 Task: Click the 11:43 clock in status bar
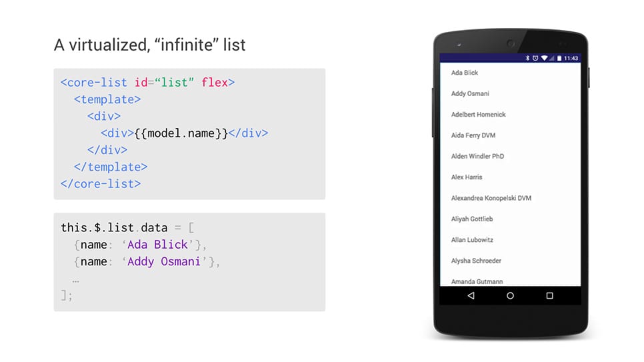(571, 59)
